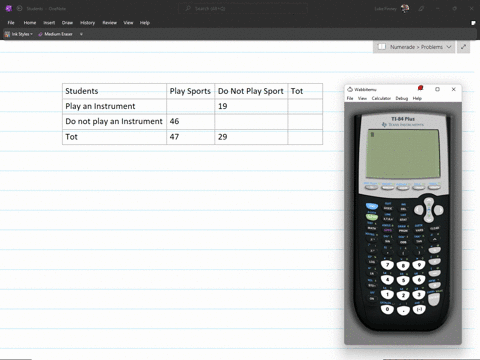Hit the calculator's ENTER key
The width and height of the screenshot is (480, 360).
(x=434, y=299)
